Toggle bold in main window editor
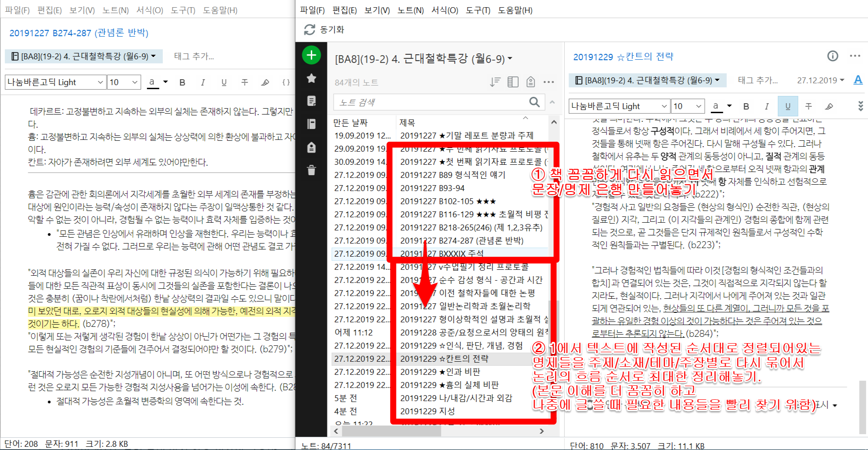This screenshot has width=868, height=450. pyautogui.click(x=746, y=106)
